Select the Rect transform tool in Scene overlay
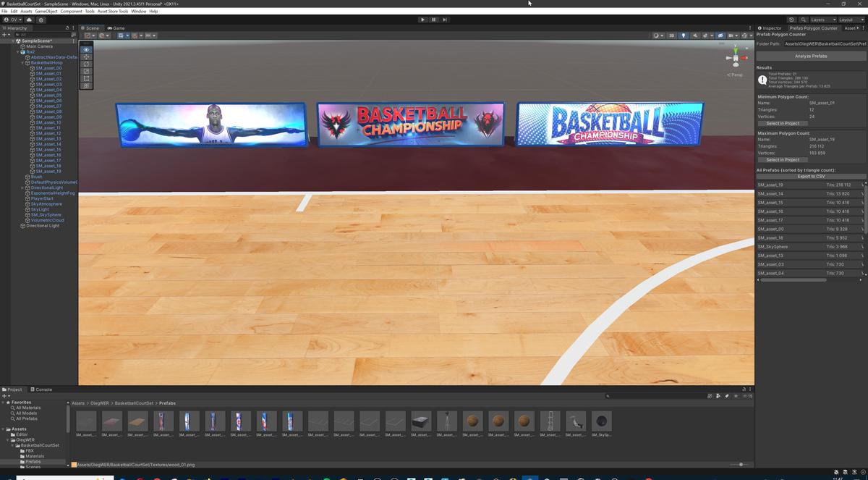The image size is (868, 480). 86,77
